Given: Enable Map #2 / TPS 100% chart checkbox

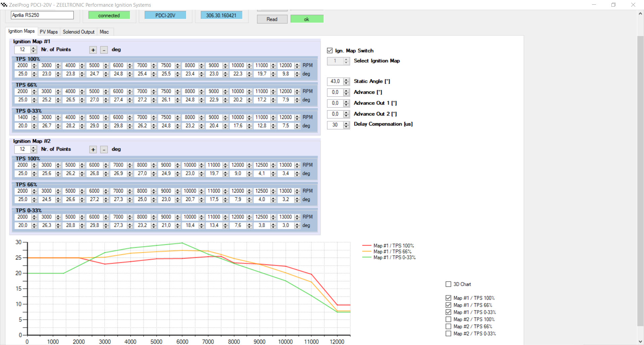Looking at the screenshot, I should (x=448, y=319).
